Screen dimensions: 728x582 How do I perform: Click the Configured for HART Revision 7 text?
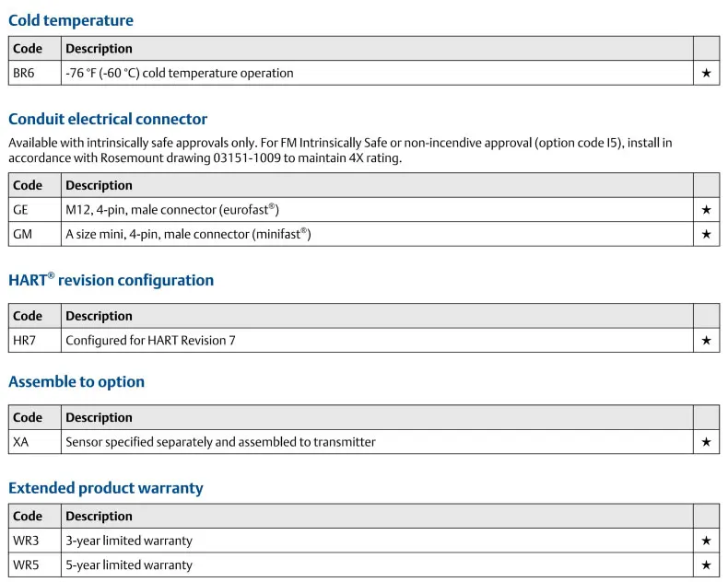[x=150, y=341]
